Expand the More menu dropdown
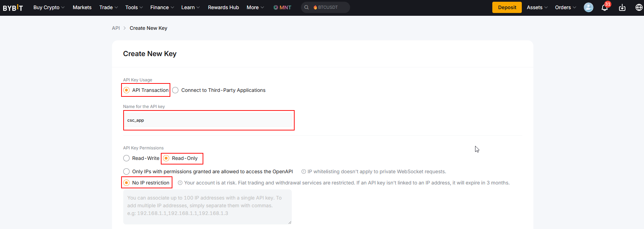Image resolution: width=644 pixels, height=229 pixels. click(255, 7)
